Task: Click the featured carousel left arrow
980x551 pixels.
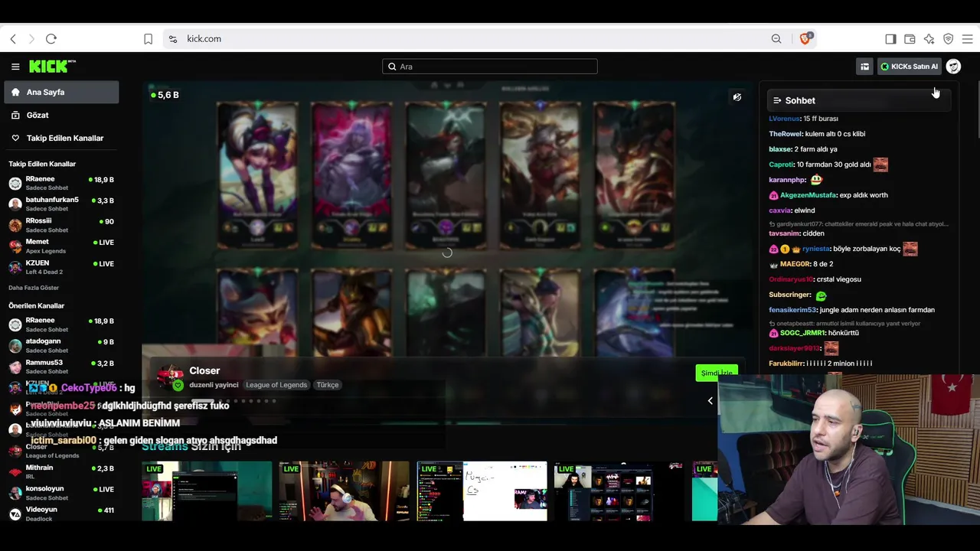Action: click(x=710, y=400)
